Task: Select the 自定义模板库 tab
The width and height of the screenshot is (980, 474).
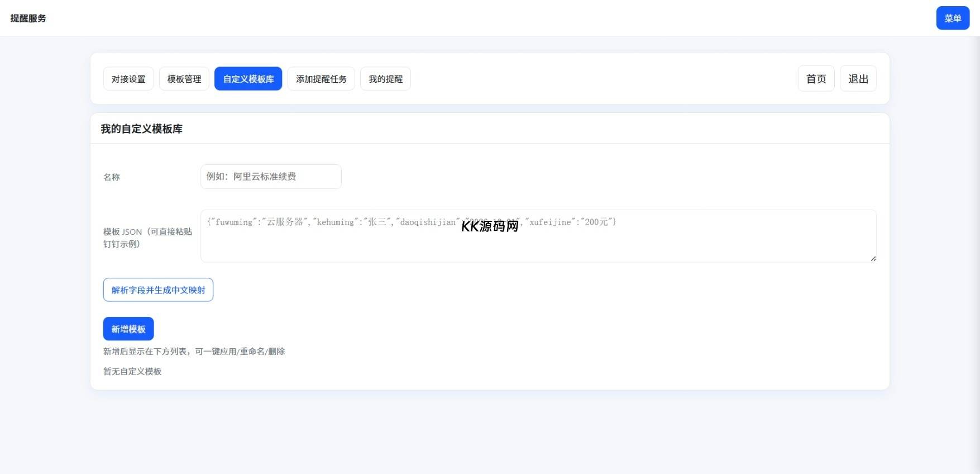Action: pos(248,79)
